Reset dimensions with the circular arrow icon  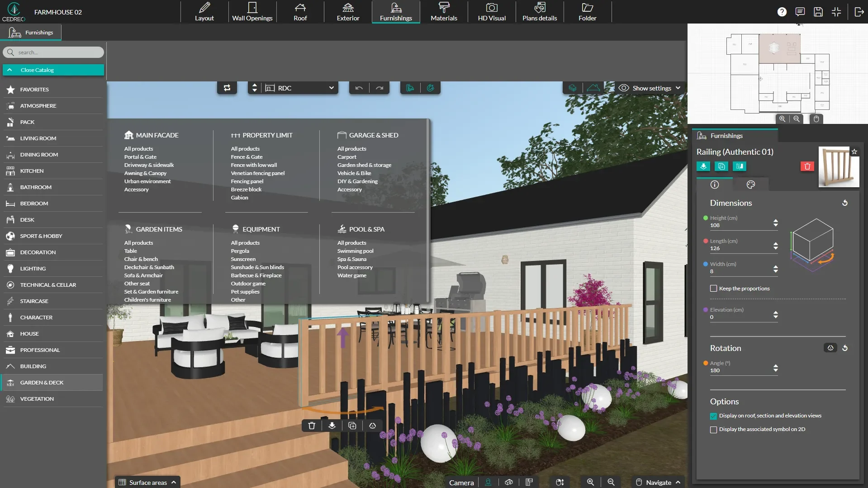[x=844, y=203]
